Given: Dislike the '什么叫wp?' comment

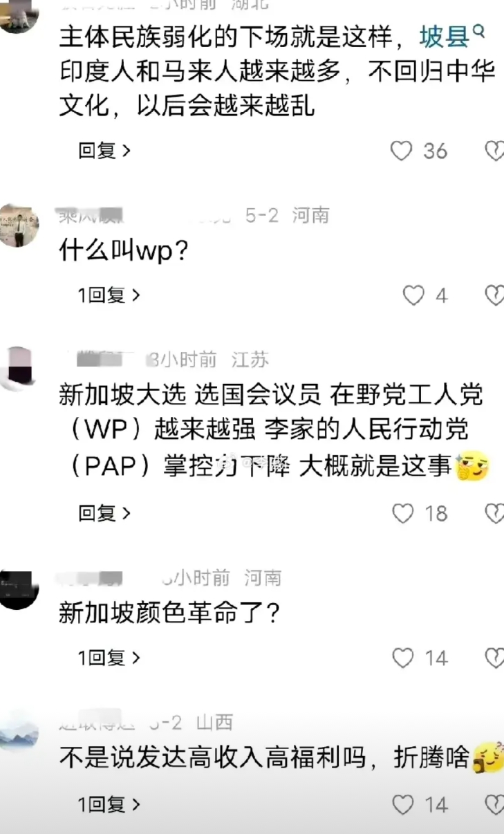Looking at the screenshot, I should [x=494, y=296].
